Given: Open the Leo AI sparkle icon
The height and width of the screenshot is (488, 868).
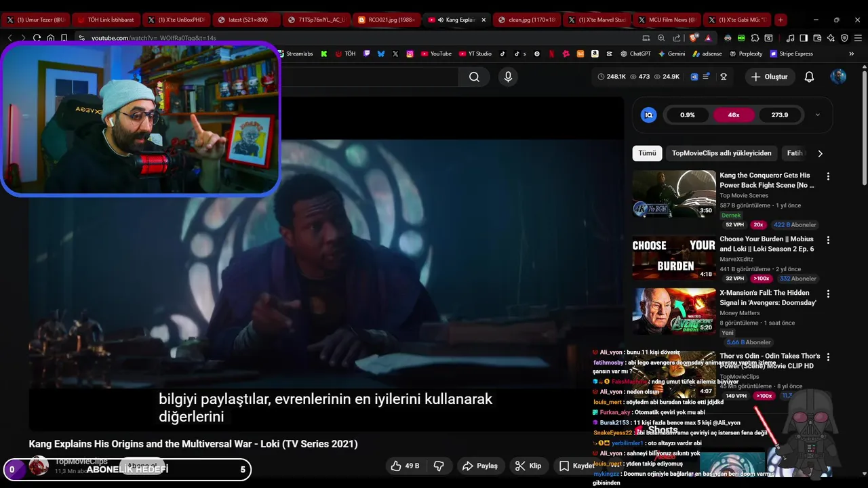Looking at the screenshot, I should (x=831, y=38).
